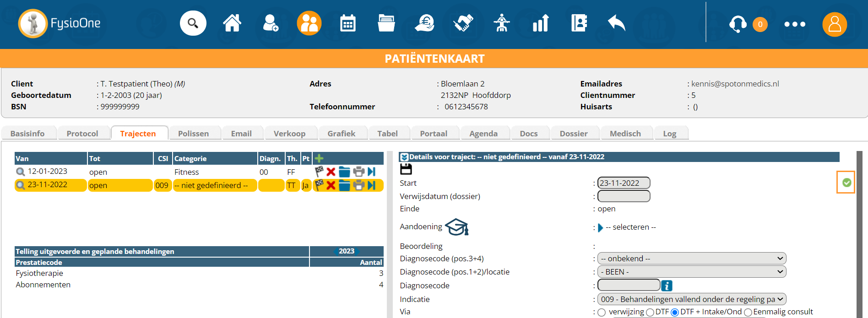Click the euro finance icon in top bar
The width and height of the screenshot is (868, 318).
tap(424, 23)
